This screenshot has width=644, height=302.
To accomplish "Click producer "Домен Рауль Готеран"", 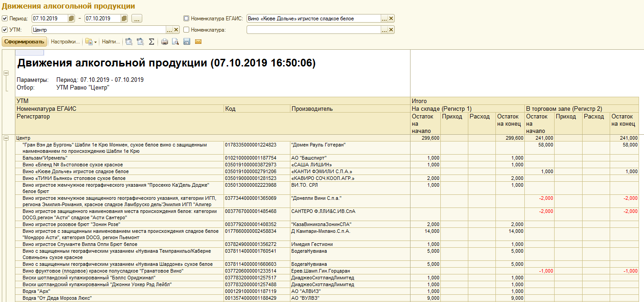I will [x=318, y=145].
